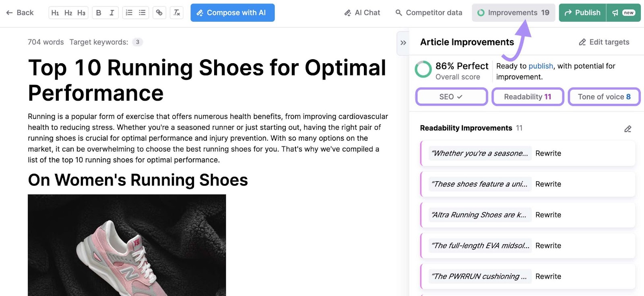Expand the target keywords count badge
644x296 pixels.
pos(137,42)
